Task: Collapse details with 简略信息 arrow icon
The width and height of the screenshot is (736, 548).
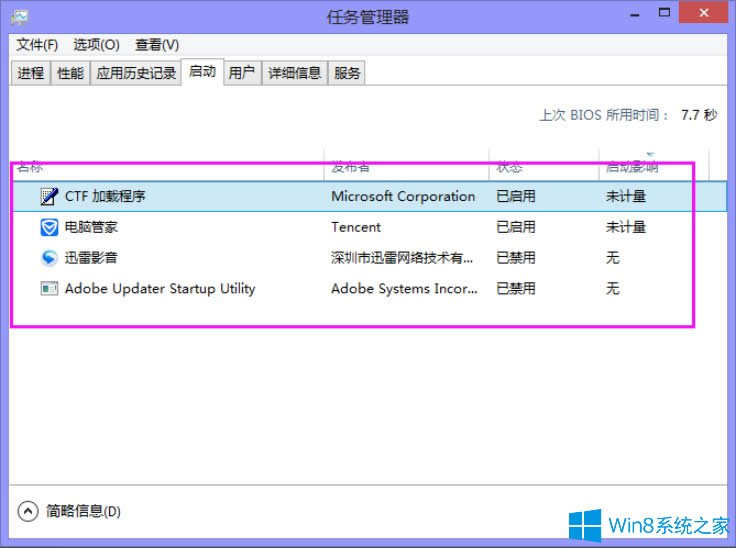Action: pos(28,511)
